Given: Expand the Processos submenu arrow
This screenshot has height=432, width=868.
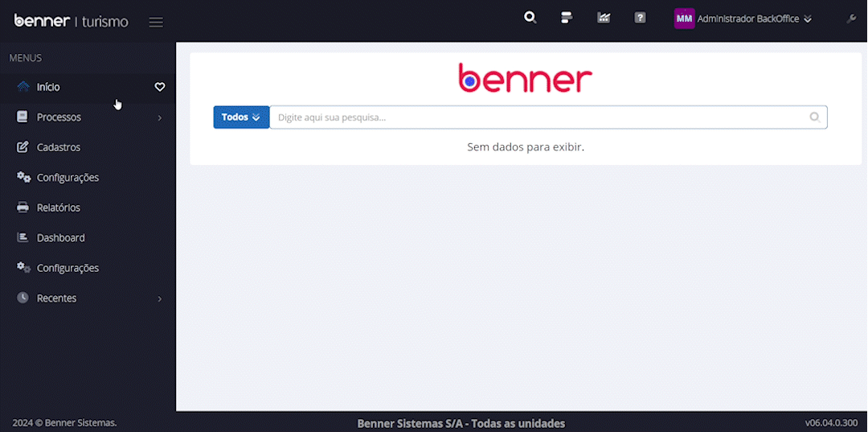Looking at the screenshot, I should click(x=160, y=118).
